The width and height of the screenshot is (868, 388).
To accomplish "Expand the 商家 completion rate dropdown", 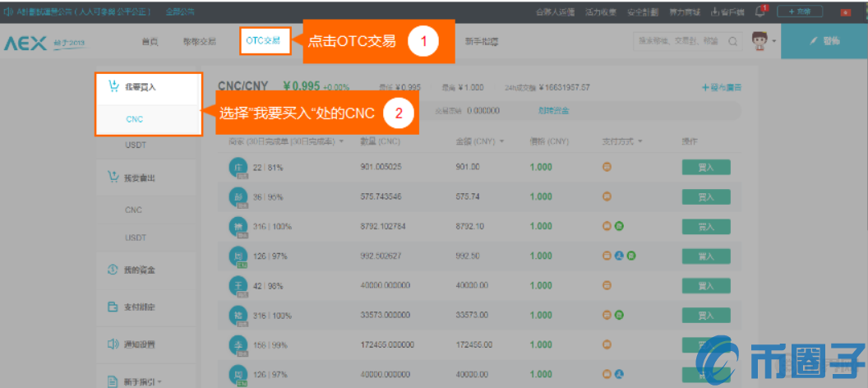I will tap(340, 141).
